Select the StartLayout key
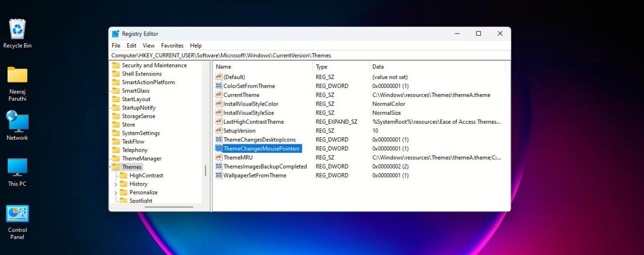Screen dimensions: 644x255 click(x=136, y=100)
